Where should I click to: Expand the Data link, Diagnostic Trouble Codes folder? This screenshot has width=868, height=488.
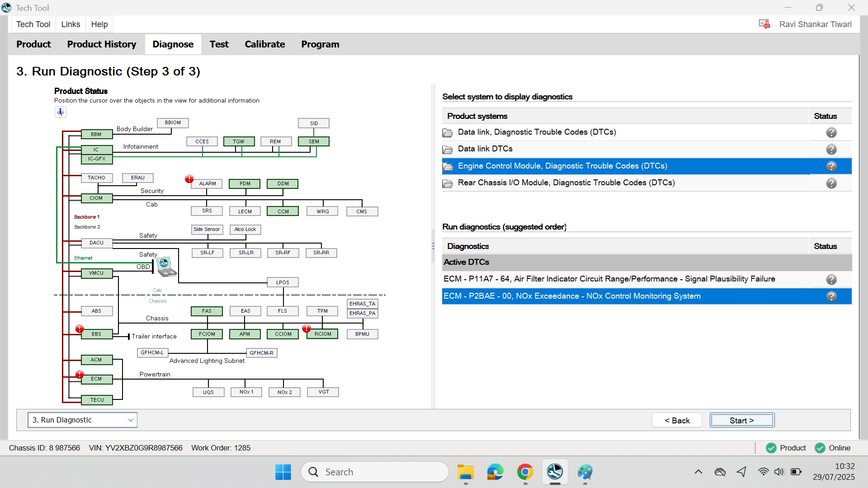click(x=447, y=132)
